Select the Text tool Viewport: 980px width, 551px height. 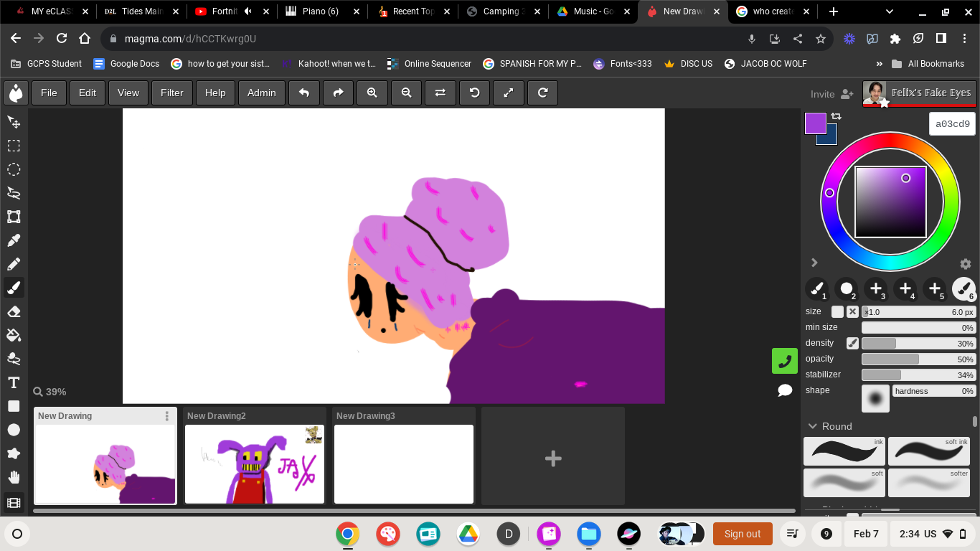coord(14,382)
